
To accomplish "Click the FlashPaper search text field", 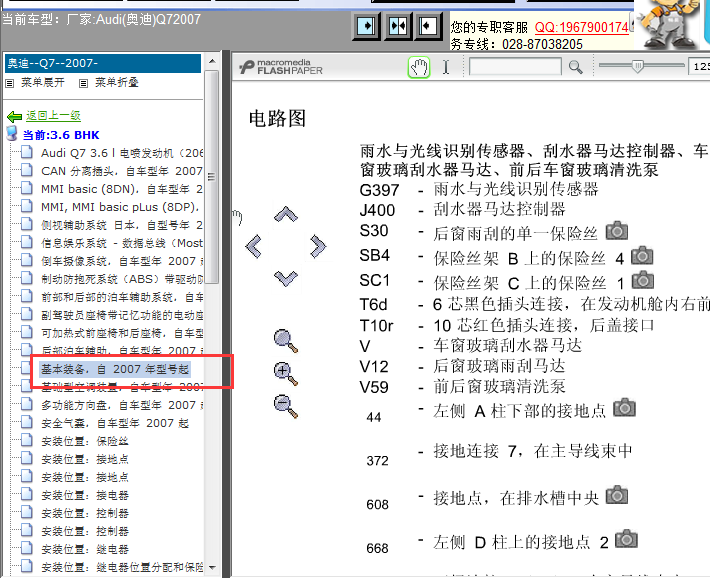I will tap(515, 67).
